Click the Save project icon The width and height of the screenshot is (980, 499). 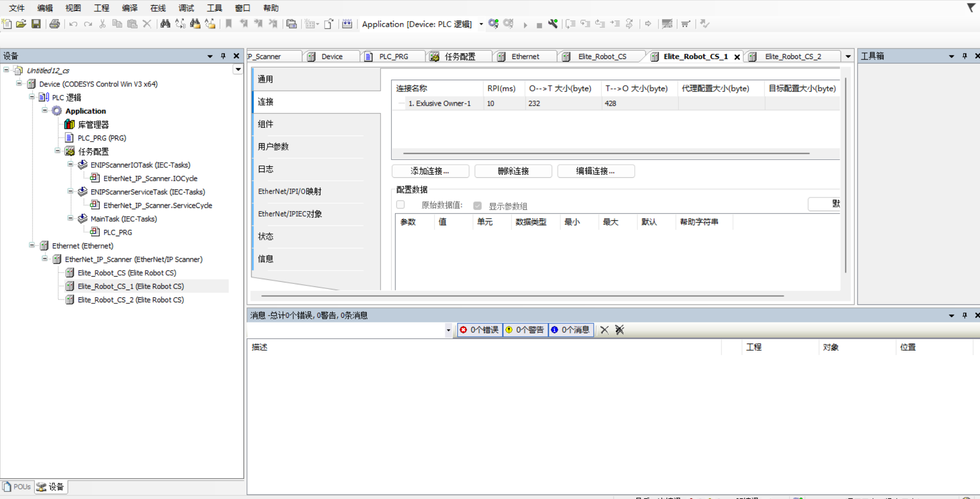click(x=36, y=24)
